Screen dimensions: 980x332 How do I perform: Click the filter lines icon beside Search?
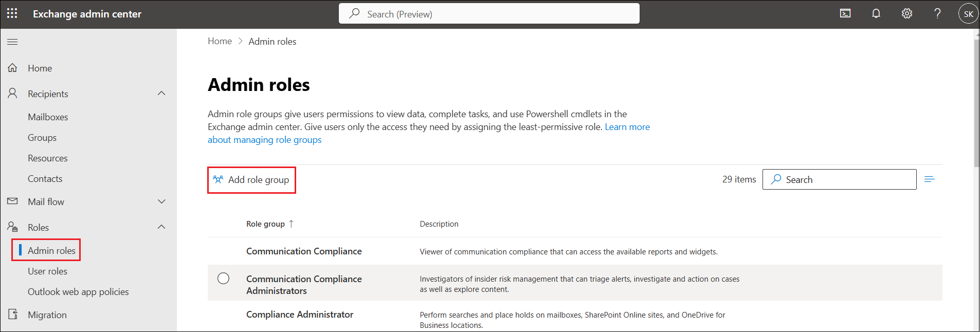929,179
